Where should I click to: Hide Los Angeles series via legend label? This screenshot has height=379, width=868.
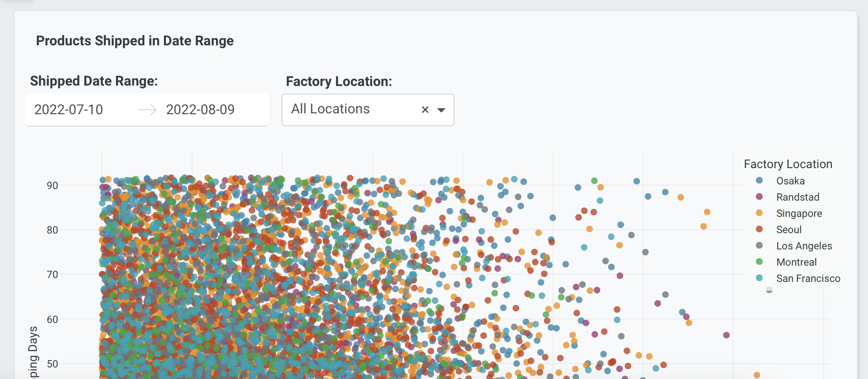[804, 246]
